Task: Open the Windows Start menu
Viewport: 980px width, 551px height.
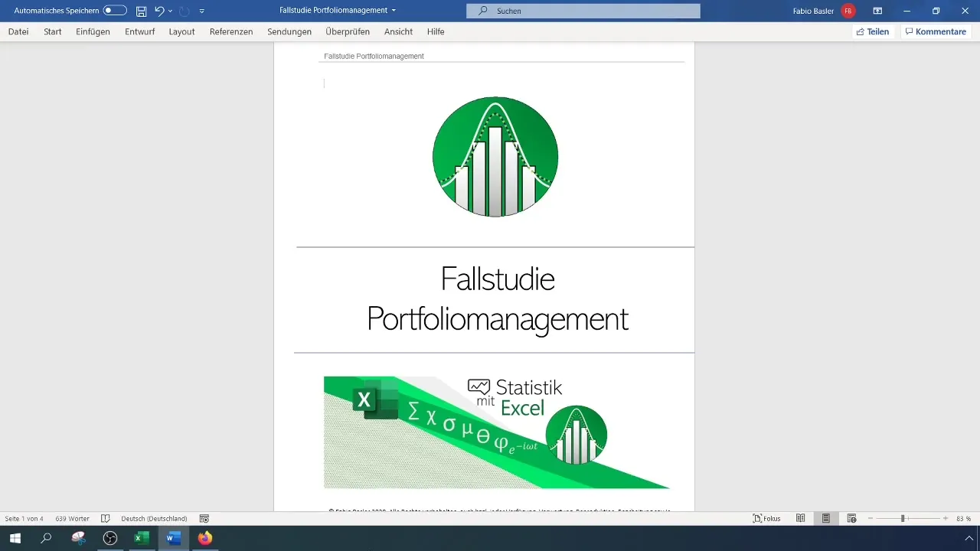Action: coord(15,538)
